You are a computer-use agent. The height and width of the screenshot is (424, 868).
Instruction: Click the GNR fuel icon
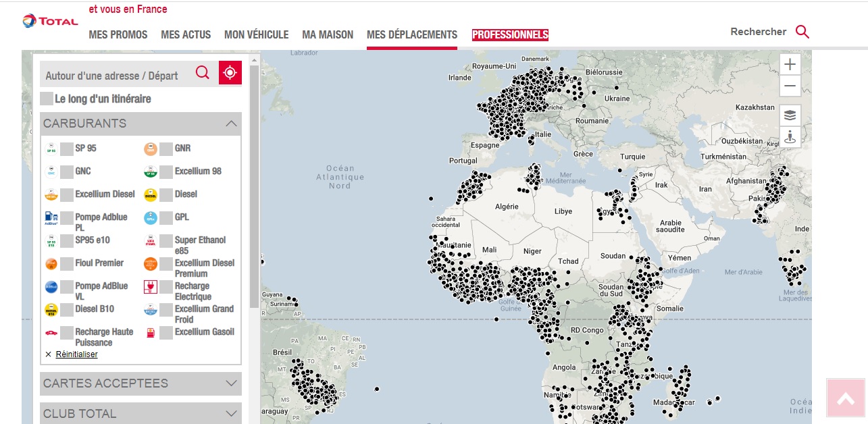pos(150,149)
